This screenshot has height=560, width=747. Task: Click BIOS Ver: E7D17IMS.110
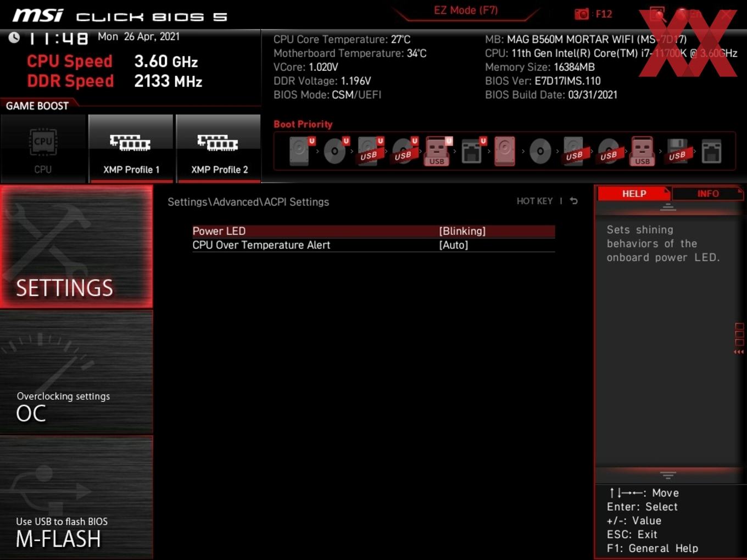pyautogui.click(x=543, y=81)
